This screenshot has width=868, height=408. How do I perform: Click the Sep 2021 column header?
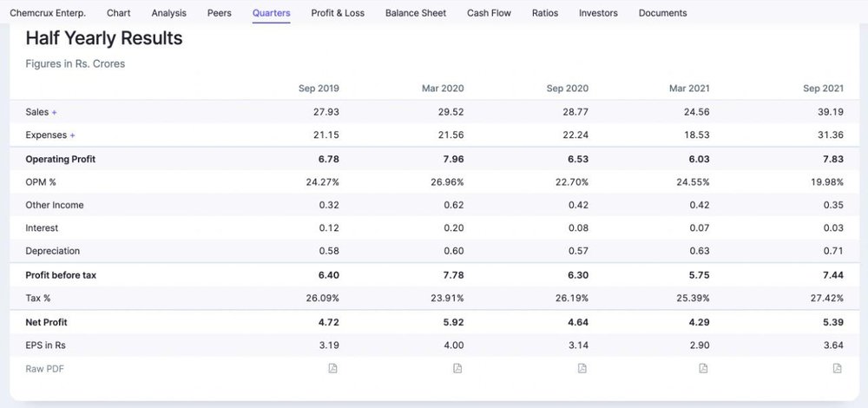tap(823, 88)
